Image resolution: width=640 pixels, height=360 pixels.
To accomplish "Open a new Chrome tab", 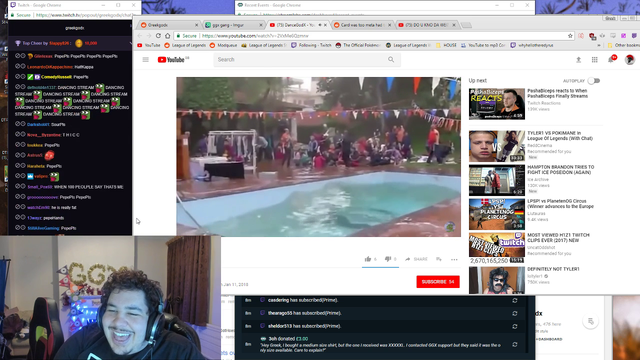I will 466,25.
